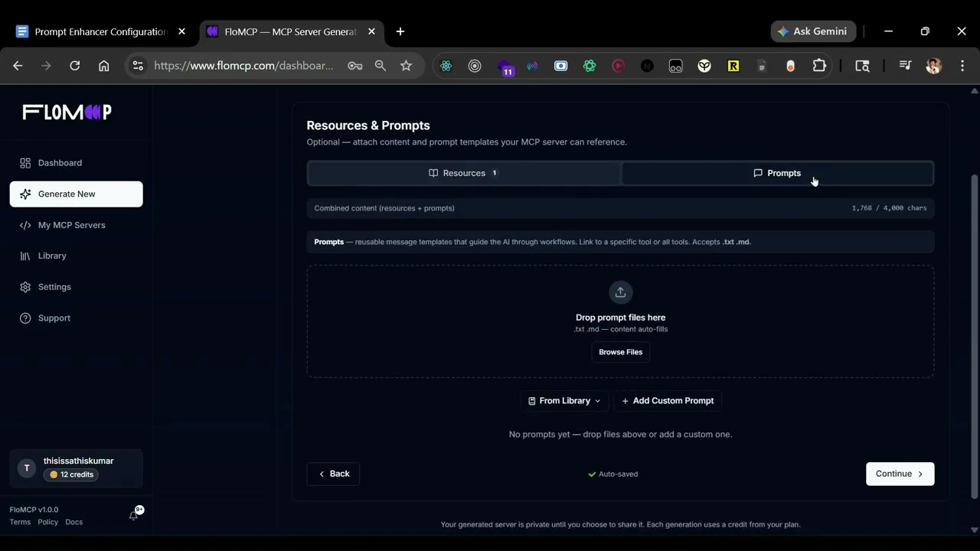Click the circular target extension icon
This screenshot has height=551, width=980.
pyautogui.click(x=475, y=66)
